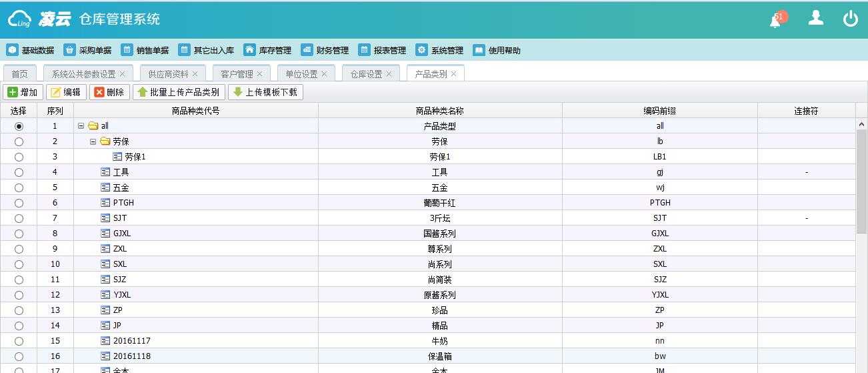The width and height of the screenshot is (868, 373).
Task: Select the radio button for row 6
Action: (x=19, y=203)
